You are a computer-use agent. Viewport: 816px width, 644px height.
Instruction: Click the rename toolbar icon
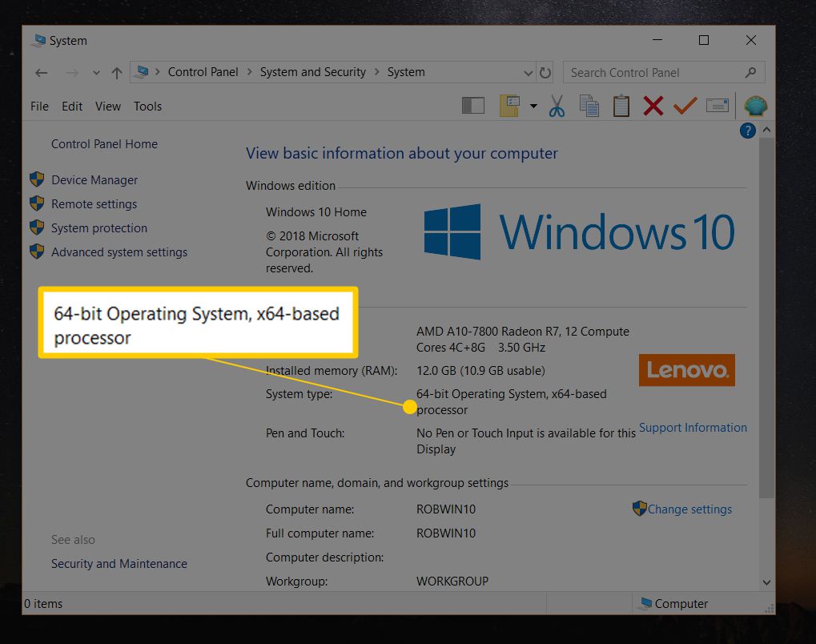point(718,106)
